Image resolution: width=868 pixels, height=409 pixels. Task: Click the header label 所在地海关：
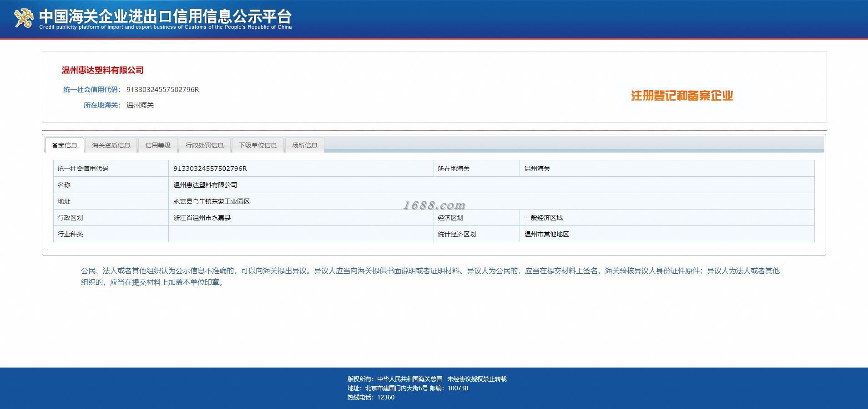point(102,105)
